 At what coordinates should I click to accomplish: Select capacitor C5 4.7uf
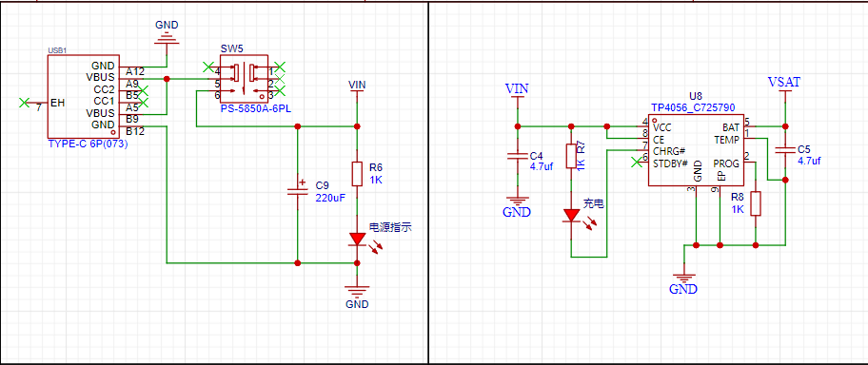(x=785, y=151)
